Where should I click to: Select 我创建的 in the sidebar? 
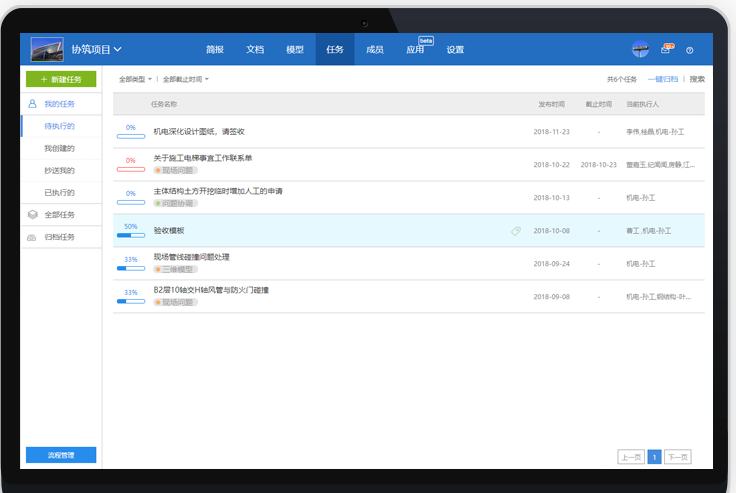tap(59, 149)
